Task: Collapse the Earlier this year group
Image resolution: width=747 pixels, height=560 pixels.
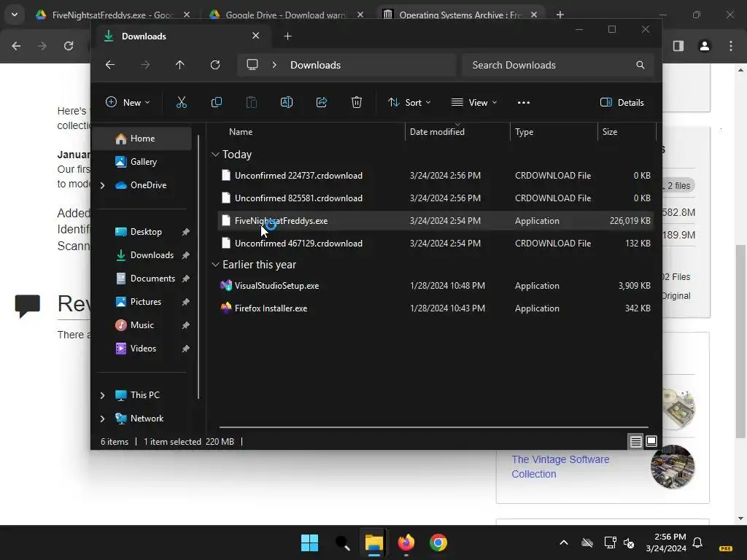Action: tap(215, 264)
